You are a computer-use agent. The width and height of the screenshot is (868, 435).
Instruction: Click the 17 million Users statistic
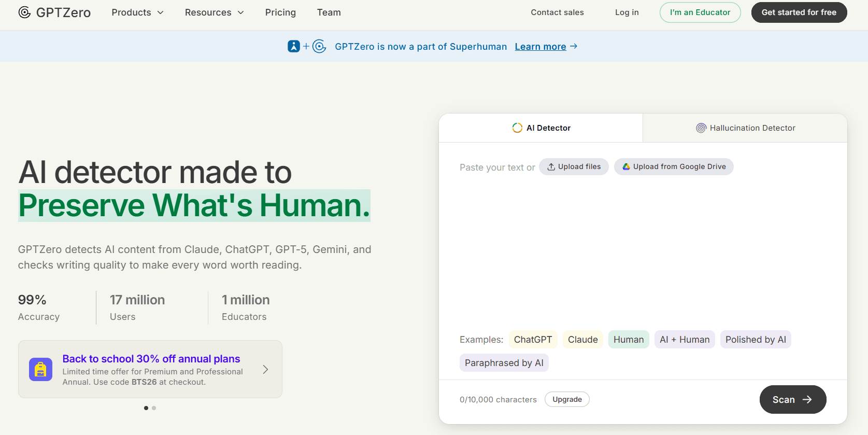coord(137,307)
